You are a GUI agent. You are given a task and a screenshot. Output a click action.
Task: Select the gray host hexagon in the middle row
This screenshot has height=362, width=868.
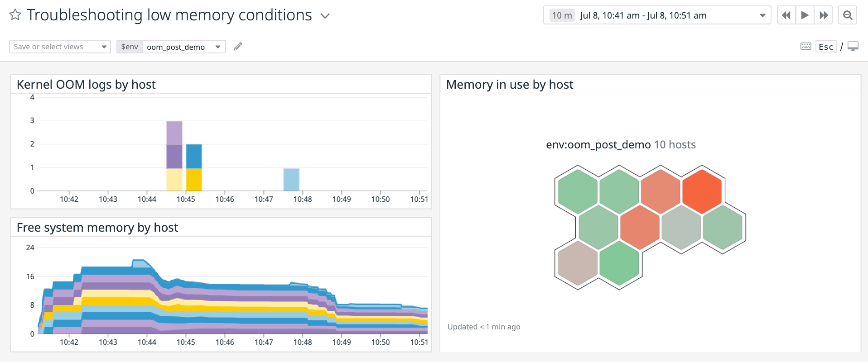coord(681,228)
